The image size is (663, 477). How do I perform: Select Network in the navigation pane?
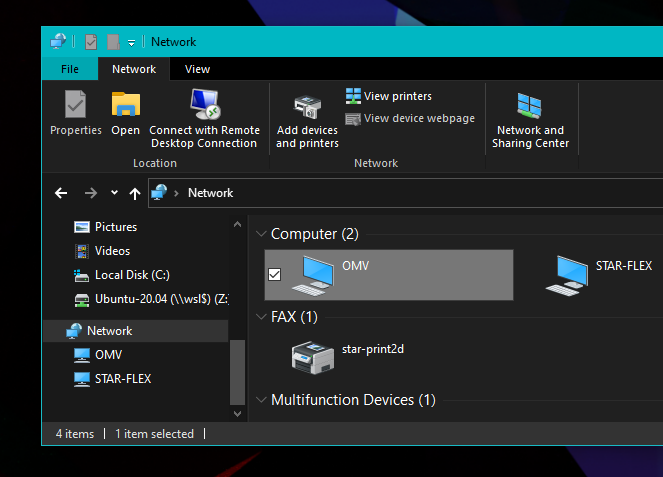click(136, 331)
